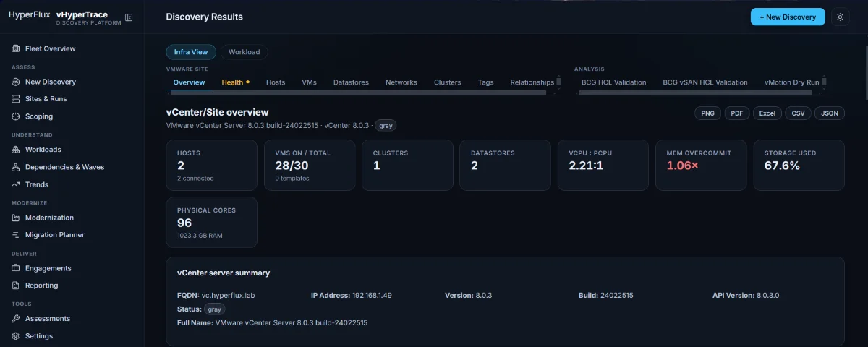This screenshot has width=868, height=347.
Task: Collapse the sidebar with the panel icon
Action: point(129,17)
